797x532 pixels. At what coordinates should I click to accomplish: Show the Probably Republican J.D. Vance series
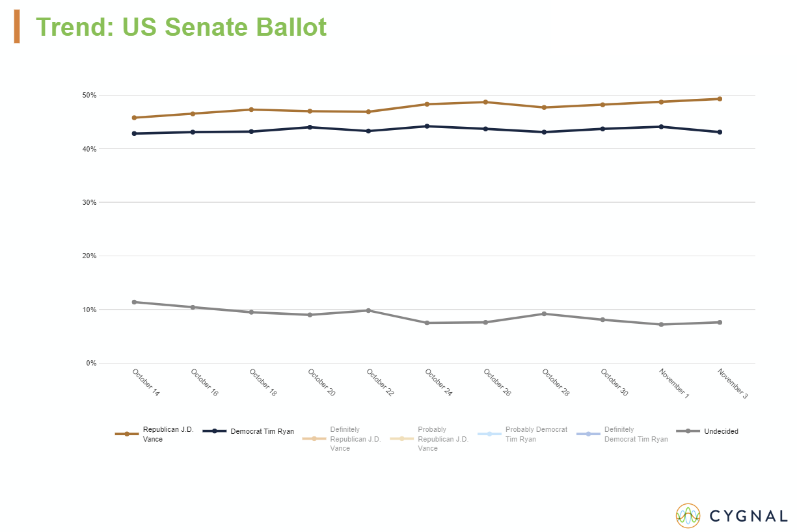442,439
